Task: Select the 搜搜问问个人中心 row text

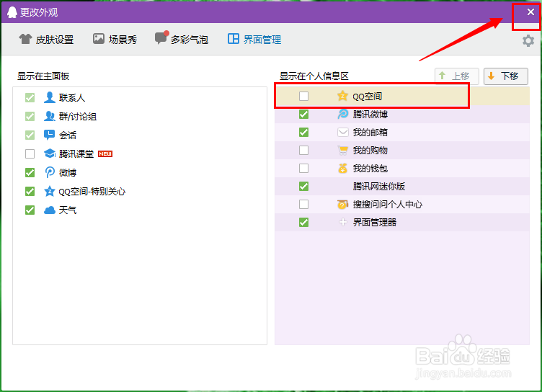Action: (x=388, y=205)
